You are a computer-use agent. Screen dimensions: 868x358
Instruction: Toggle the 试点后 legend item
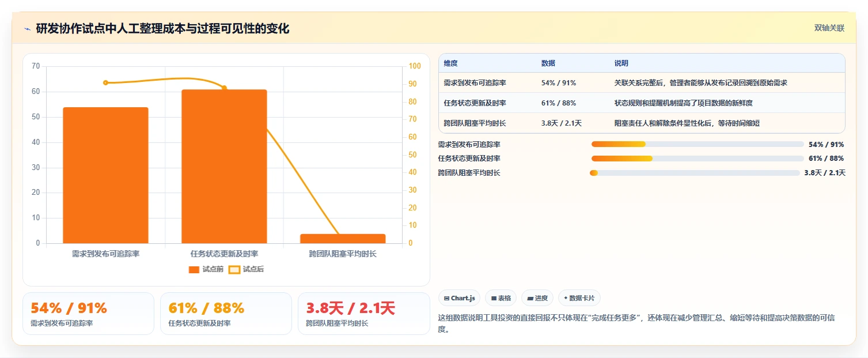point(247,269)
